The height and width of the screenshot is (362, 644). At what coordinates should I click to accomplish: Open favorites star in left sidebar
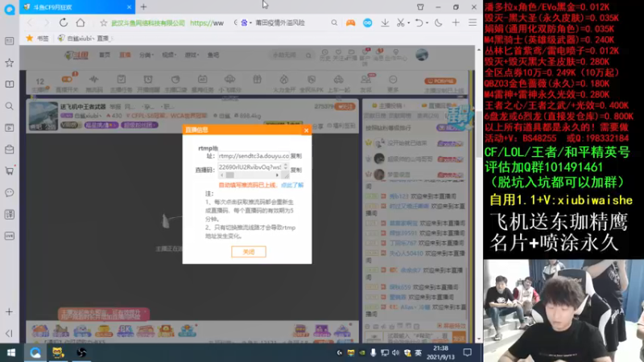click(x=9, y=63)
